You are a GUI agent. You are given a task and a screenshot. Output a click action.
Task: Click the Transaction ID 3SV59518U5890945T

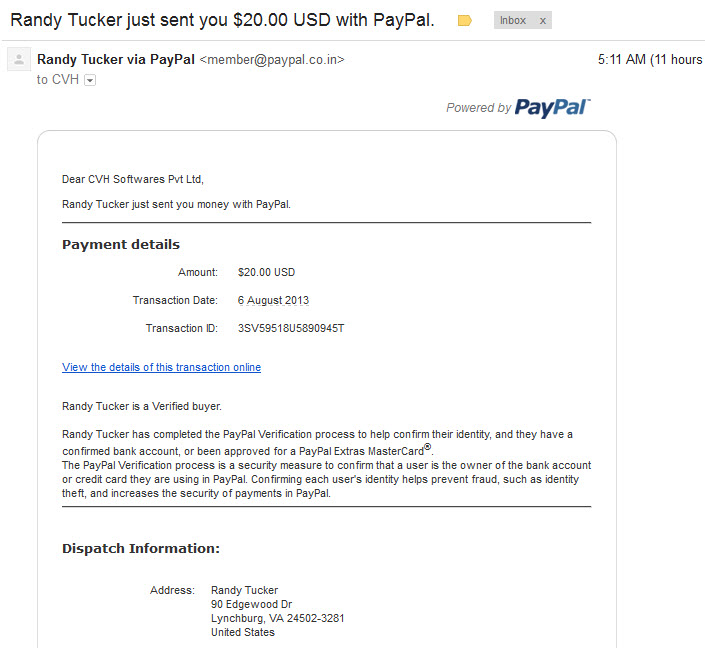(291, 328)
